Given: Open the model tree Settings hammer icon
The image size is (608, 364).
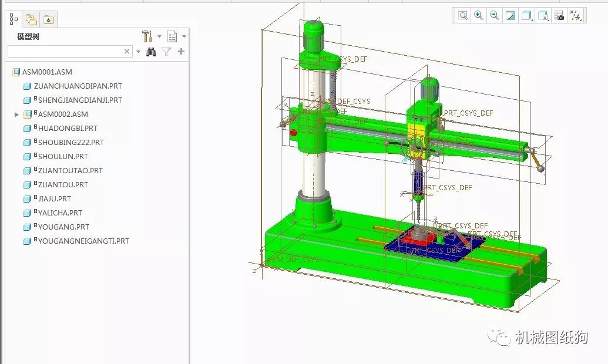Looking at the screenshot, I should pyautogui.click(x=147, y=36).
